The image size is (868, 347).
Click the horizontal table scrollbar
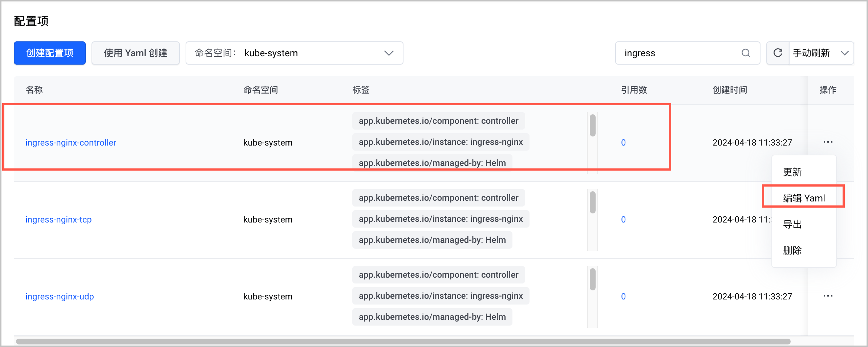tap(403, 342)
